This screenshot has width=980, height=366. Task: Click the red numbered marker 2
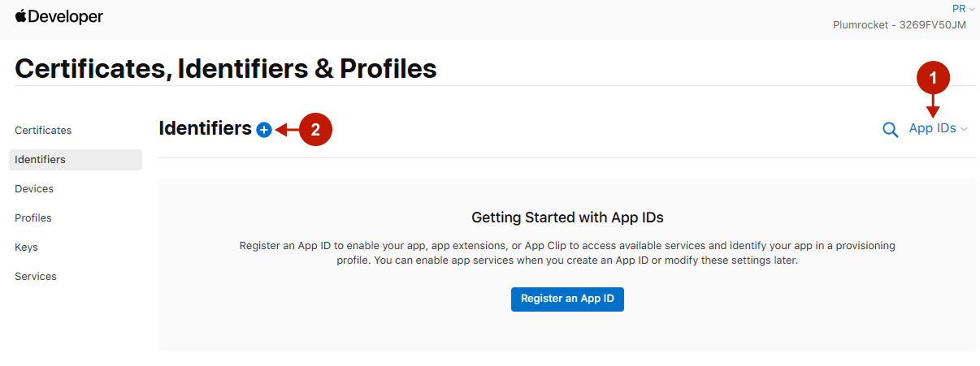point(315,129)
